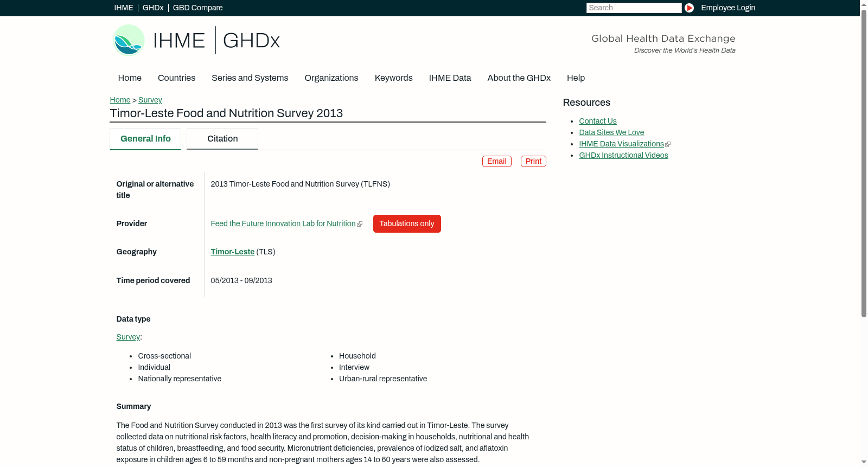Click external link icon beside Feed the Future
The width and height of the screenshot is (868, 467).
tap(360, 224)
